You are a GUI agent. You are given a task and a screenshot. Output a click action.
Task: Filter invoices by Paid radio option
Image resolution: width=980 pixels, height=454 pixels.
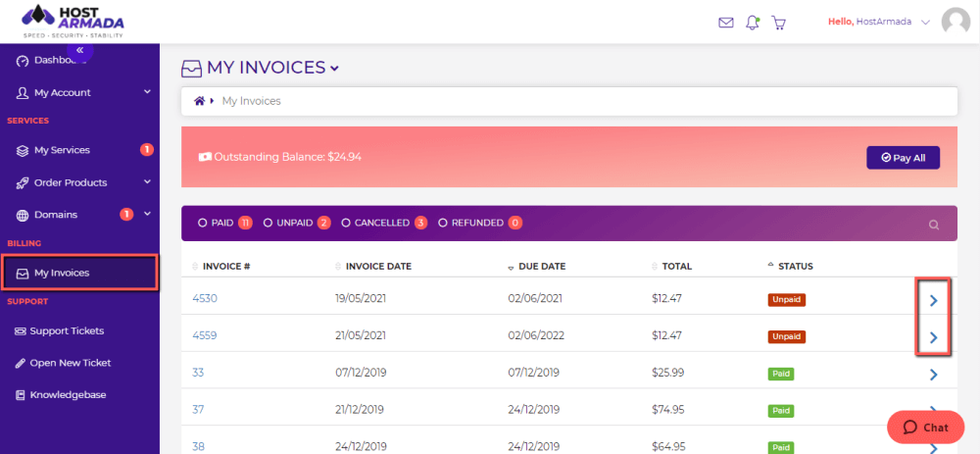click(202, 223)
